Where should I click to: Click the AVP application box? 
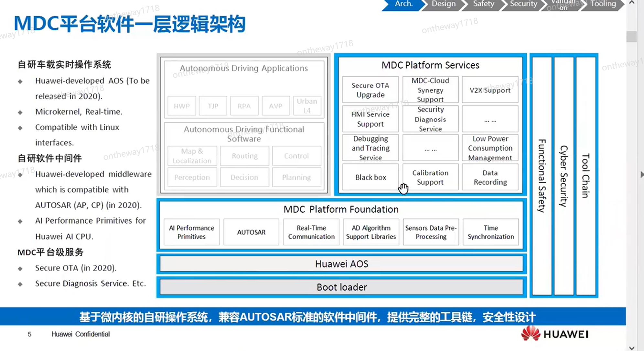(x=275, y=106)
